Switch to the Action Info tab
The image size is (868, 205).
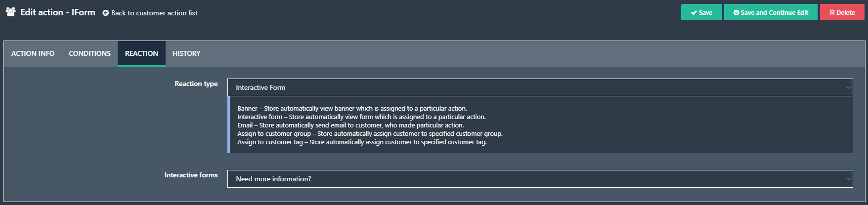(33, 53)
